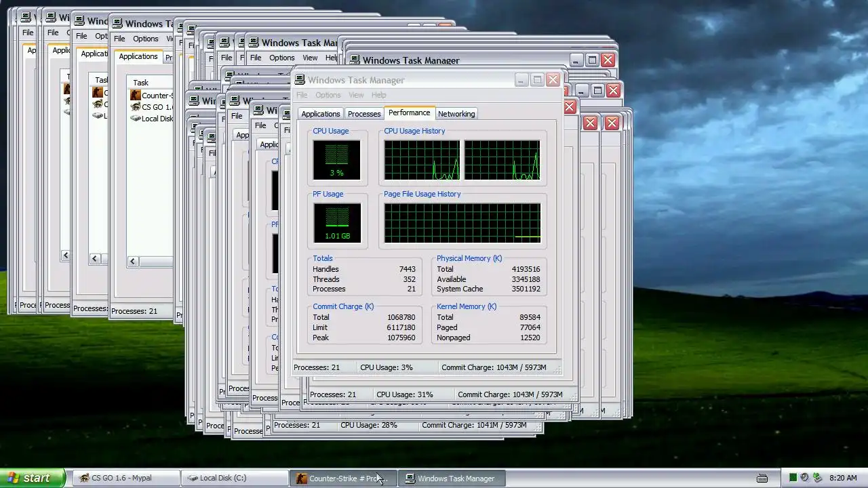868x488 pixels.
Task: Click the left CPU Usage History graph
Action: (x=422, y=160)
